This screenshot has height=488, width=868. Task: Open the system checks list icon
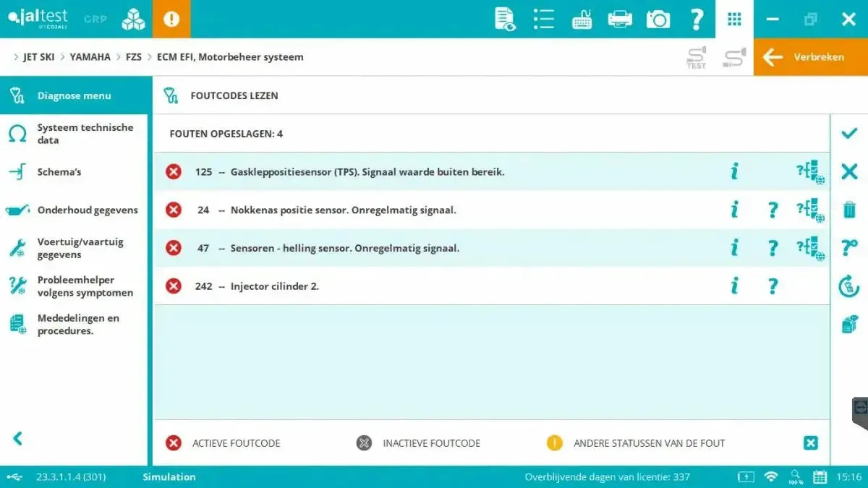tap(543, 18)
